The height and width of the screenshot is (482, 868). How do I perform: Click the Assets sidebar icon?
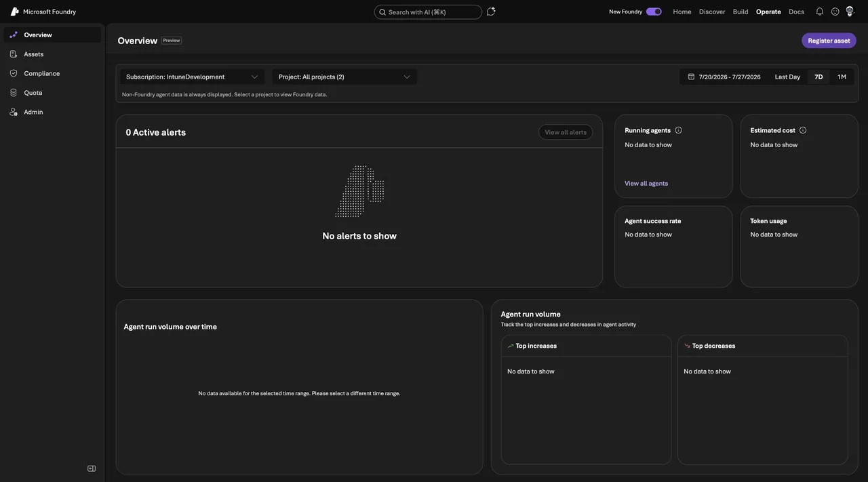14,54
